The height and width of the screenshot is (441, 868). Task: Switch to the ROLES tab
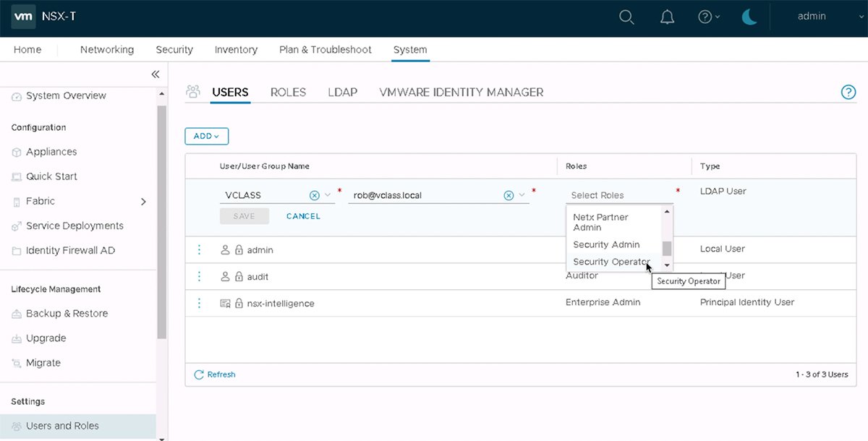coord(288,93)
